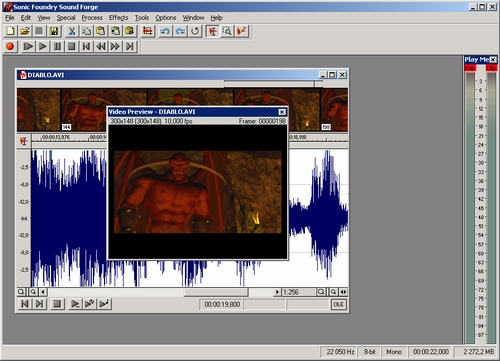Click the maximize width double-arrow icon
Image resolution: width=500 pixels, height=361 pixels.
pos(343,292)
